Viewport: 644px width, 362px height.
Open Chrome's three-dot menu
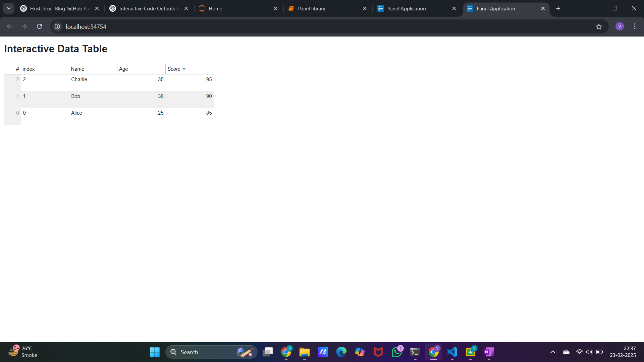[635, 26]
